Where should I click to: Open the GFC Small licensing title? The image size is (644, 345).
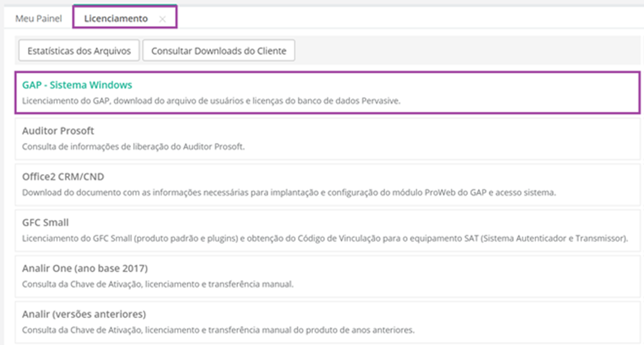click(x=45, y=223)
